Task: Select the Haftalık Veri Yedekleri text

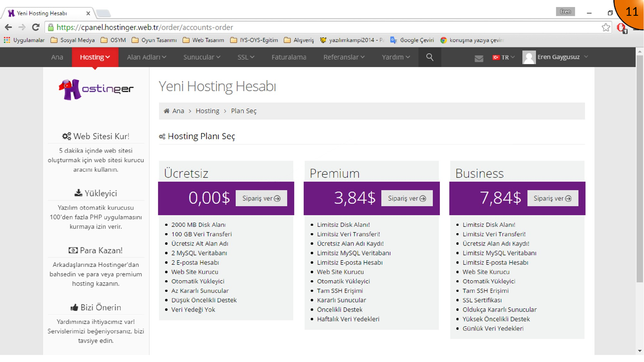Action: (x=348, y=319)
